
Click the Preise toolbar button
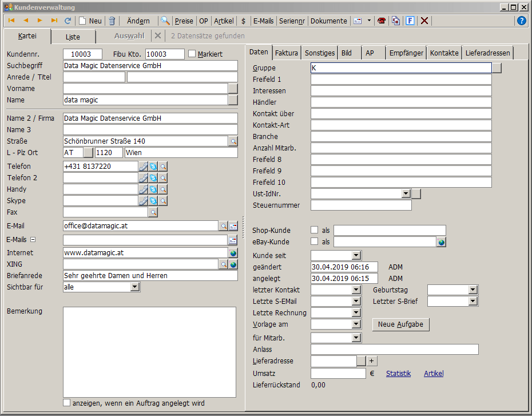[184, 21]
